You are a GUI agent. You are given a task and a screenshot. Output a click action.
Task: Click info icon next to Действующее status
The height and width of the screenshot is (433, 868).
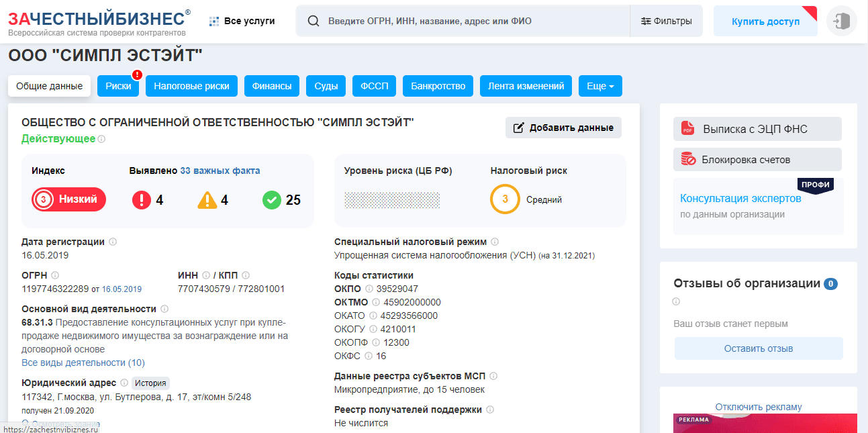[102, 140]
